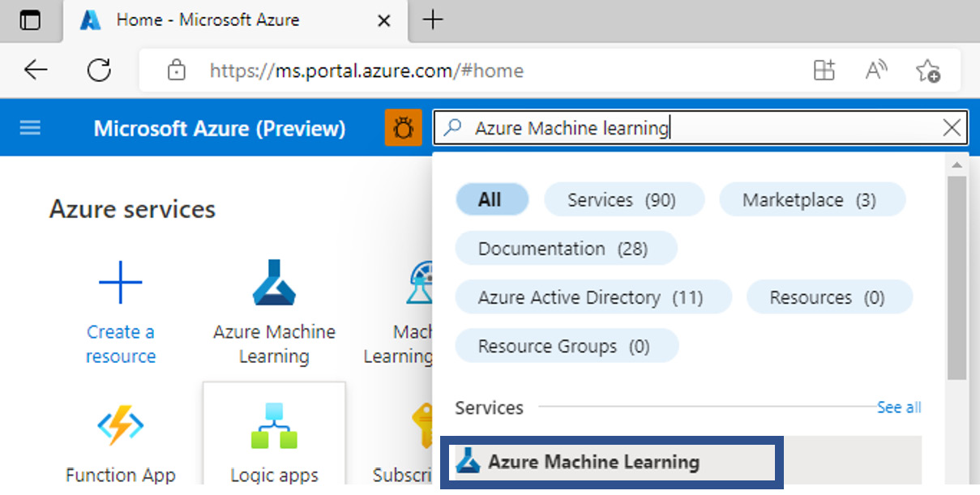980x495 pixels.
Task: Filter results by Documentation (28)
Action: tap(566, 249)
